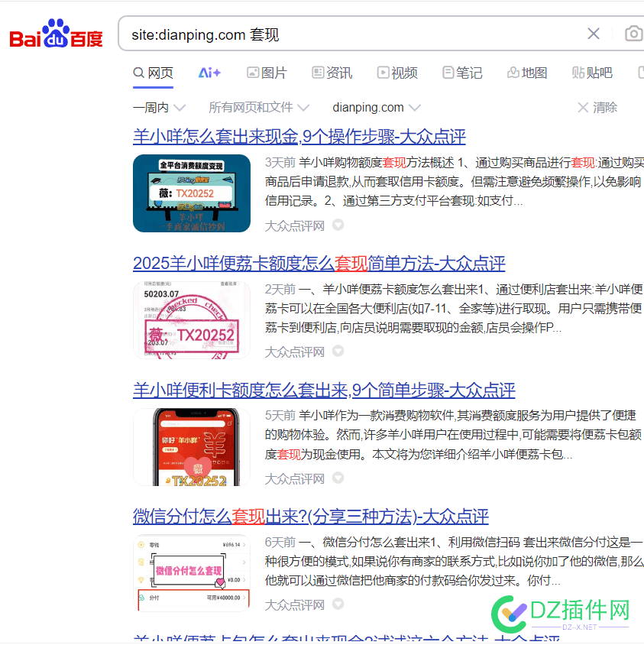Switch to the 贴吧 tab
This screenshot has height=645, width=644.
[x=592, y=73]
